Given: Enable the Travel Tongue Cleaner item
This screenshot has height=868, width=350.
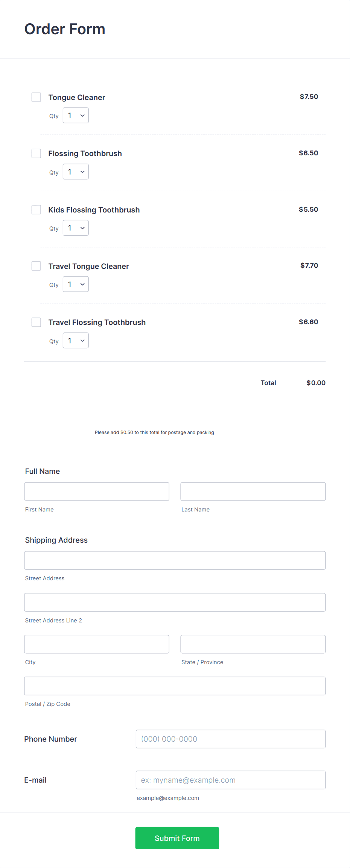Looking at the screenshot, I should tap(36, 266).
